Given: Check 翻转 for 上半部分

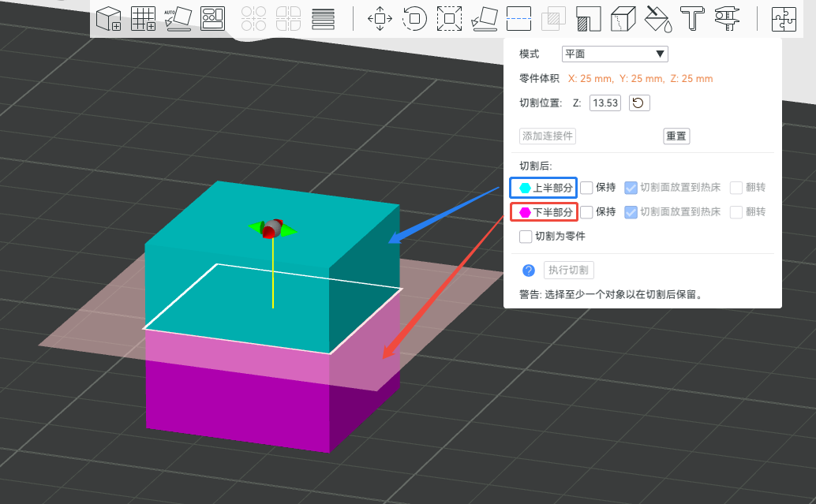Looking at the screenshot, I should coord(736,188).
